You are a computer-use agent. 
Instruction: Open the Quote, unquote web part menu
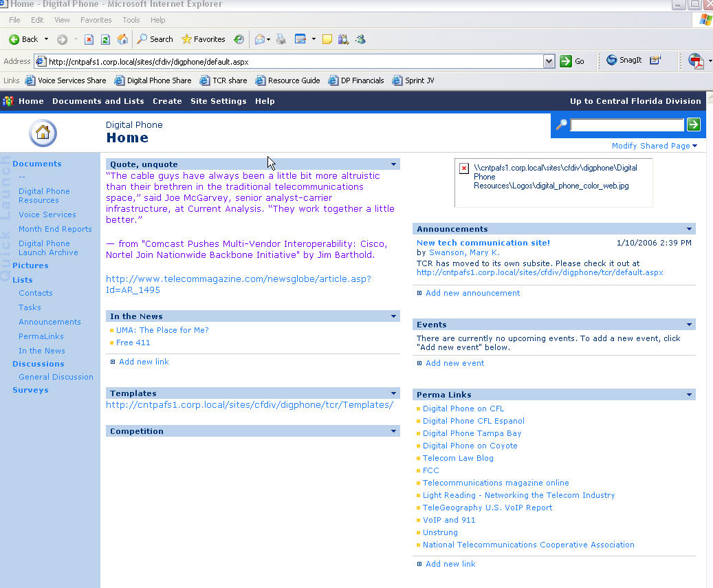393,164
